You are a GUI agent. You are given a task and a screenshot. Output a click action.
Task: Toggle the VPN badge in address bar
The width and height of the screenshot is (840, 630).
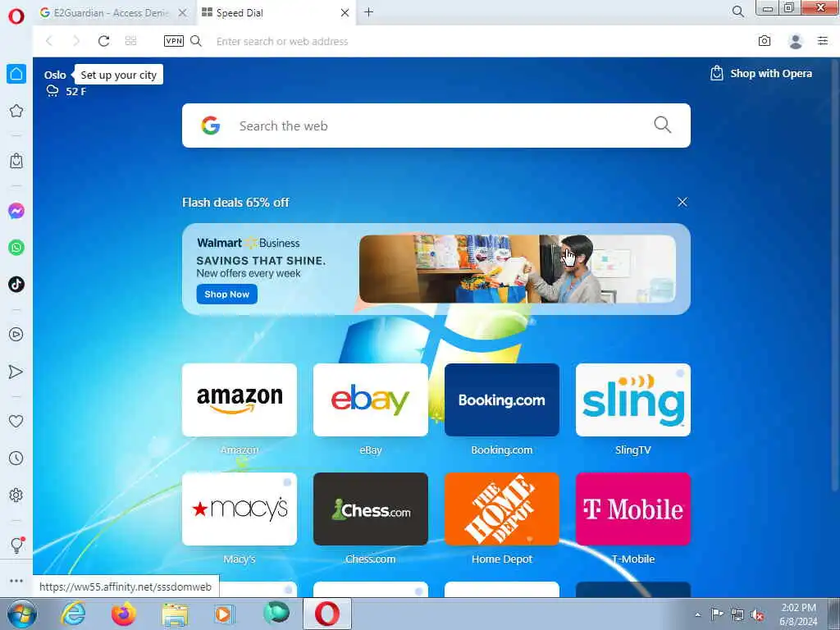(x=174, y=41)
